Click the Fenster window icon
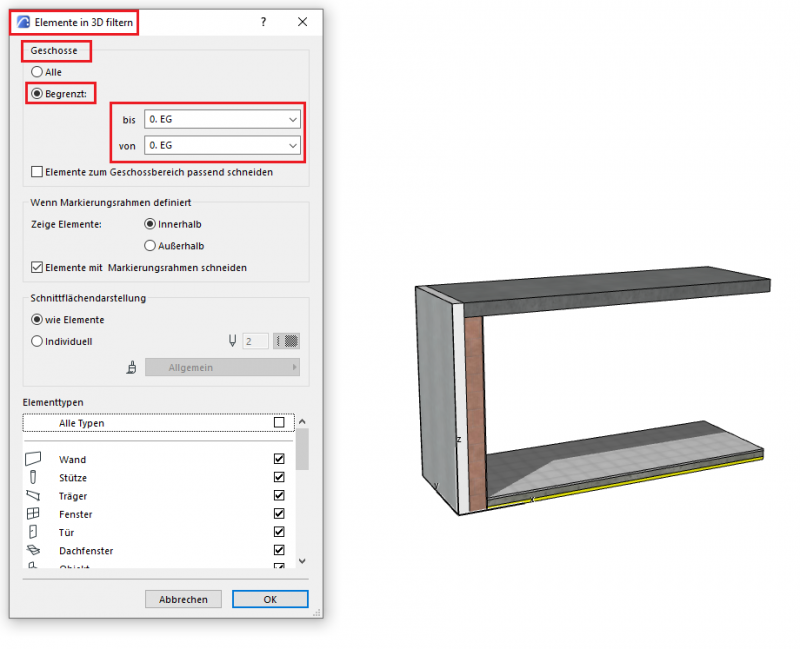 point(33,513)
